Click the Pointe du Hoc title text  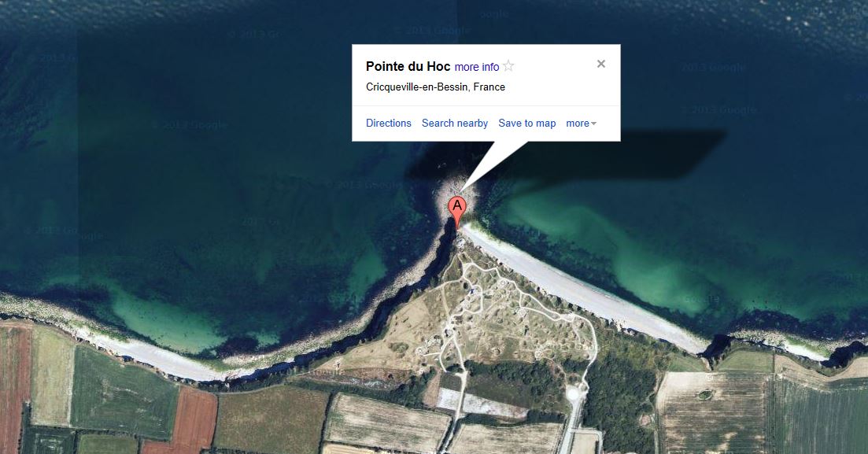pos(408,66)
